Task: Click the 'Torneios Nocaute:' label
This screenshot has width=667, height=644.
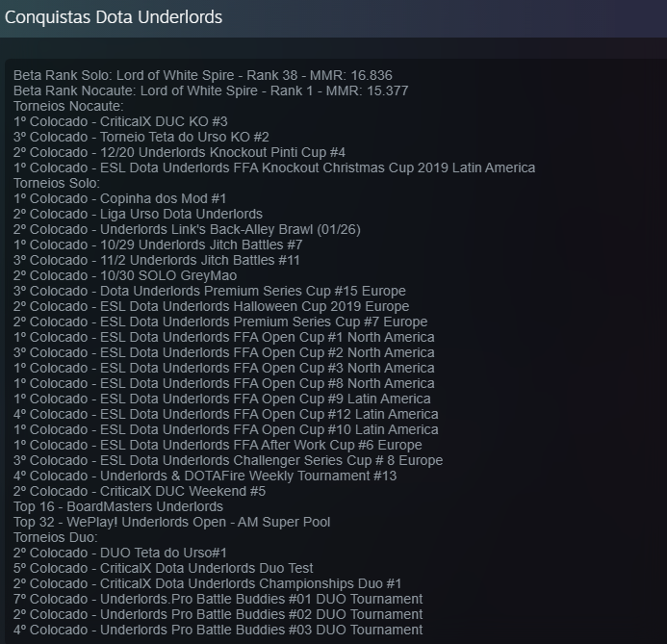Action: point(68,106)
